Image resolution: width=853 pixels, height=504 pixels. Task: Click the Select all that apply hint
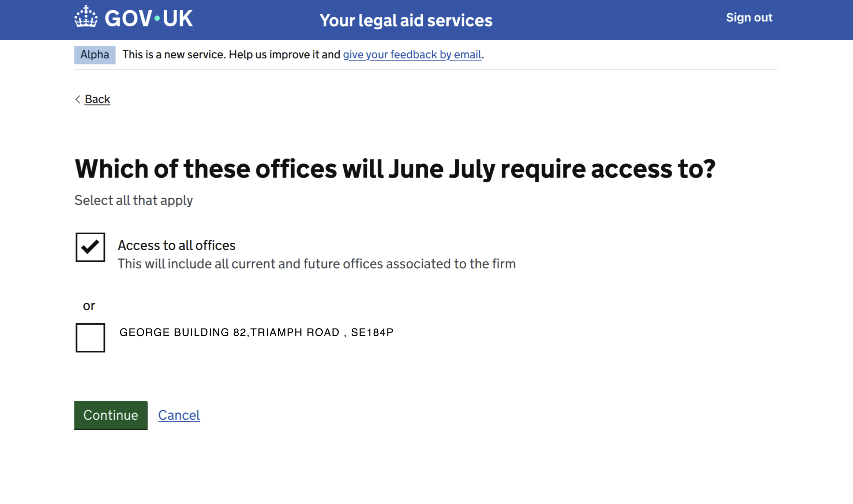(134, 201)
